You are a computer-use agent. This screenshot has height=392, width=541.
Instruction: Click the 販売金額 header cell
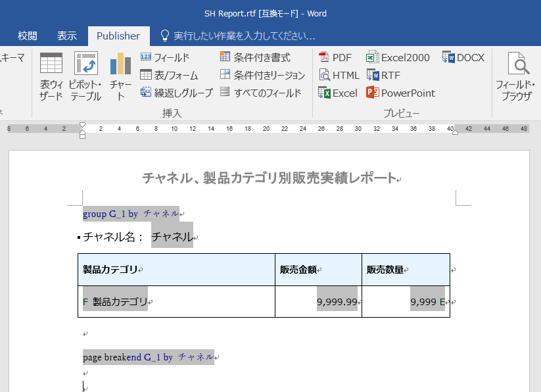tap(318, 270)
